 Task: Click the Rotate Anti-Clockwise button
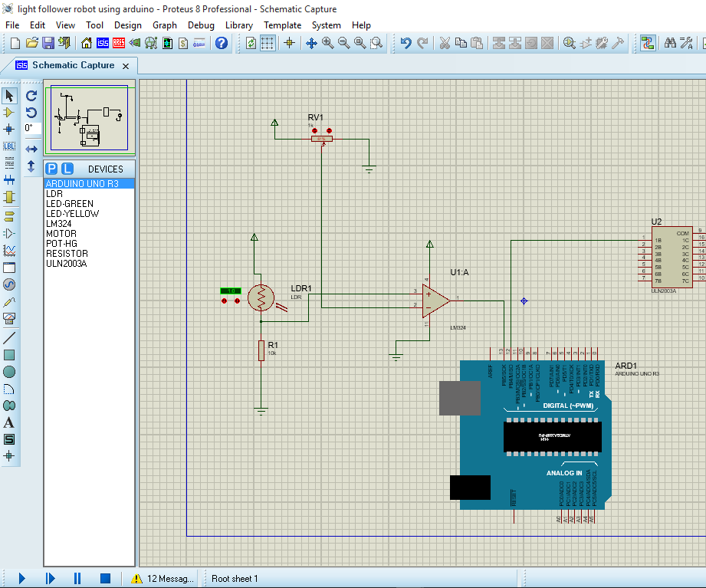tap(31, 113)
